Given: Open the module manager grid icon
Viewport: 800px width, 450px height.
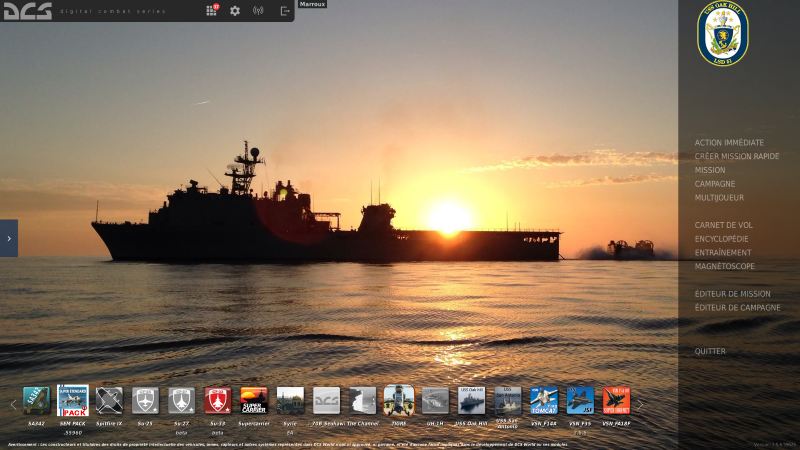Looking at the screenshot, I should point(211,11).
